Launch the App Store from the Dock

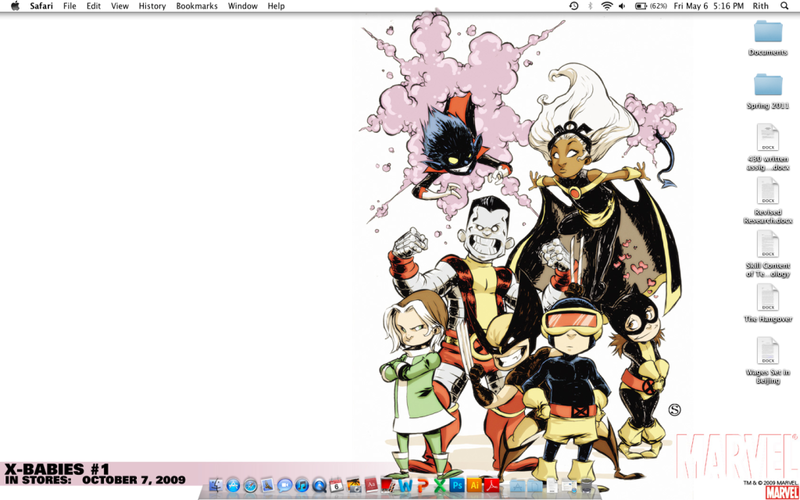pos(233,485)
